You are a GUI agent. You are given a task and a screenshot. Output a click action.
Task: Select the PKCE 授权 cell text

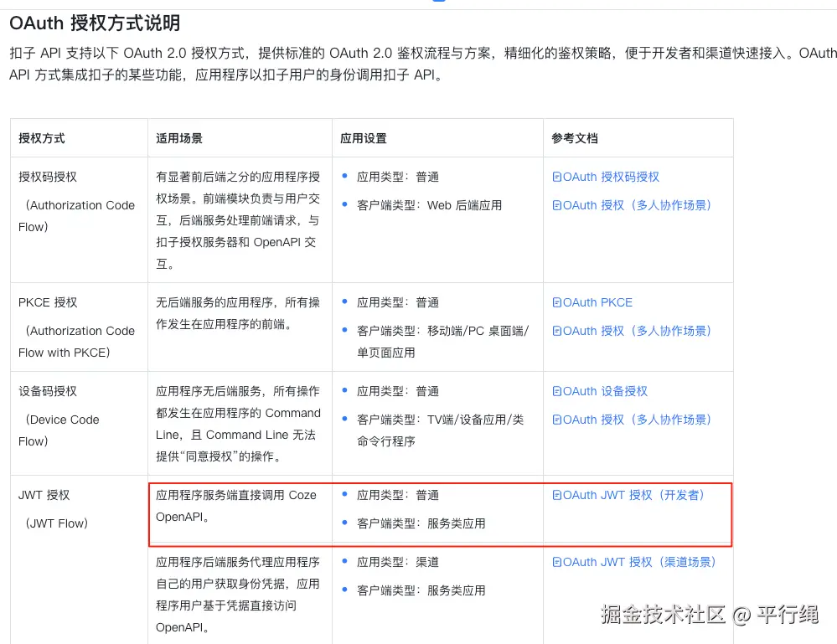point(48,302)
